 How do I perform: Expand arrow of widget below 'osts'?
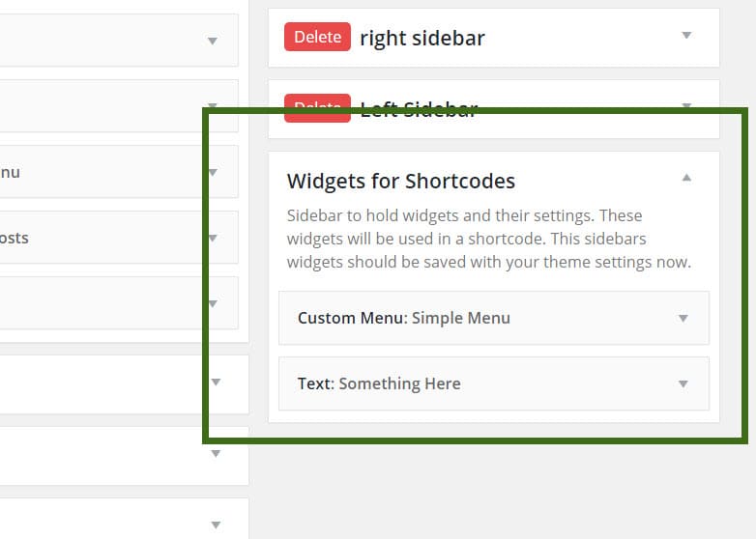coord(213,303)
